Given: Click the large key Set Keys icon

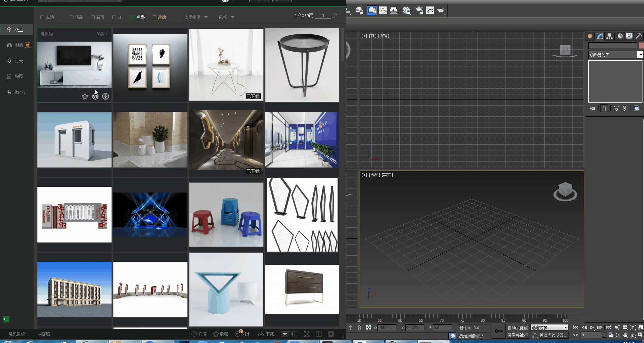Looking at the screenshot, I should pos(499,331).
